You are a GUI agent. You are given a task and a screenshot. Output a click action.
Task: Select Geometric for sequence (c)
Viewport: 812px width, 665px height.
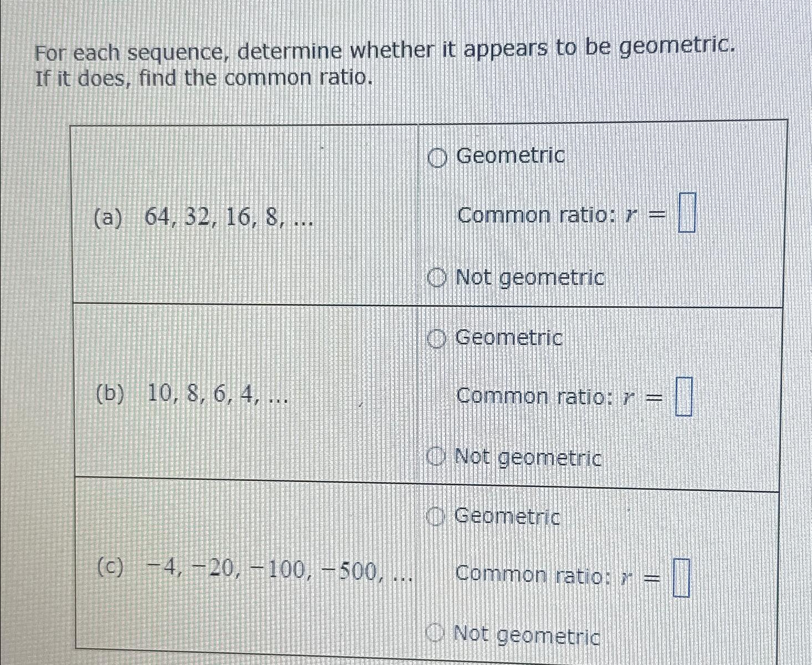[436, 517]
